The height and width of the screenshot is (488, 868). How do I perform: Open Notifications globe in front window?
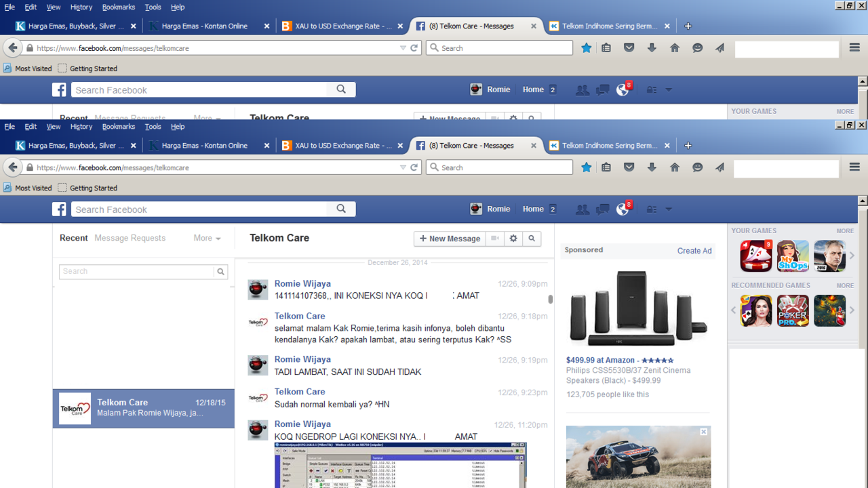[622, 209]
